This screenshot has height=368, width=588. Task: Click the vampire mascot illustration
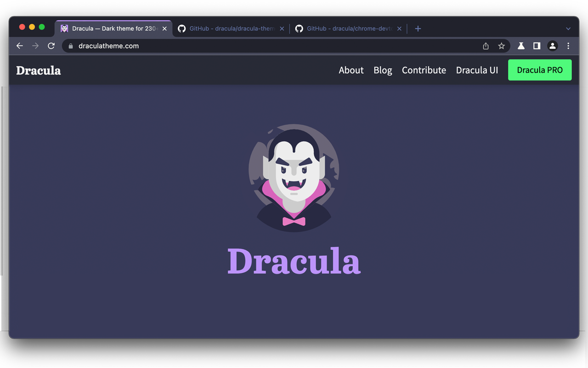tap(294, 178)
